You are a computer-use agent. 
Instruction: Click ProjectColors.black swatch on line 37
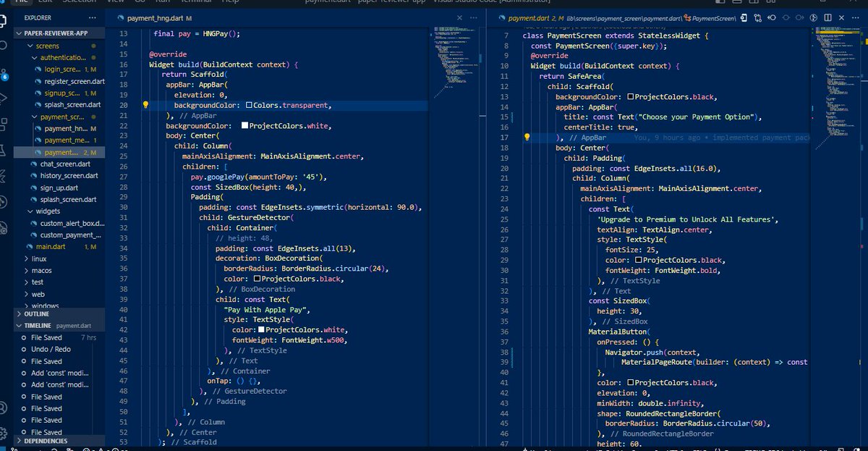click(x=257, y=279)
